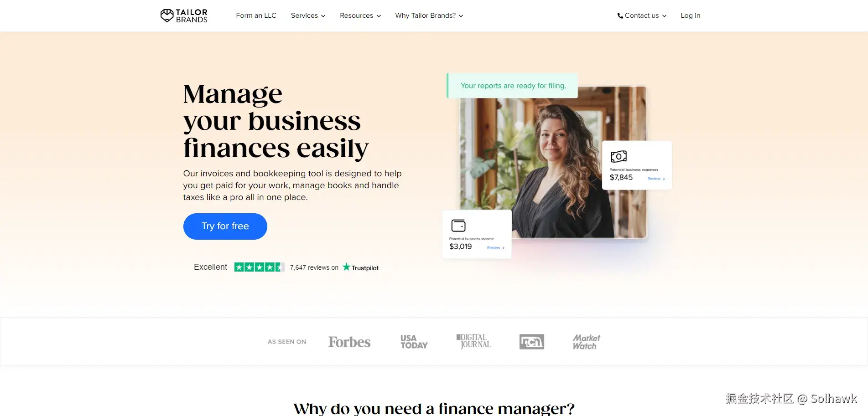Expand the Resources dropdown menu

(360, 15)
